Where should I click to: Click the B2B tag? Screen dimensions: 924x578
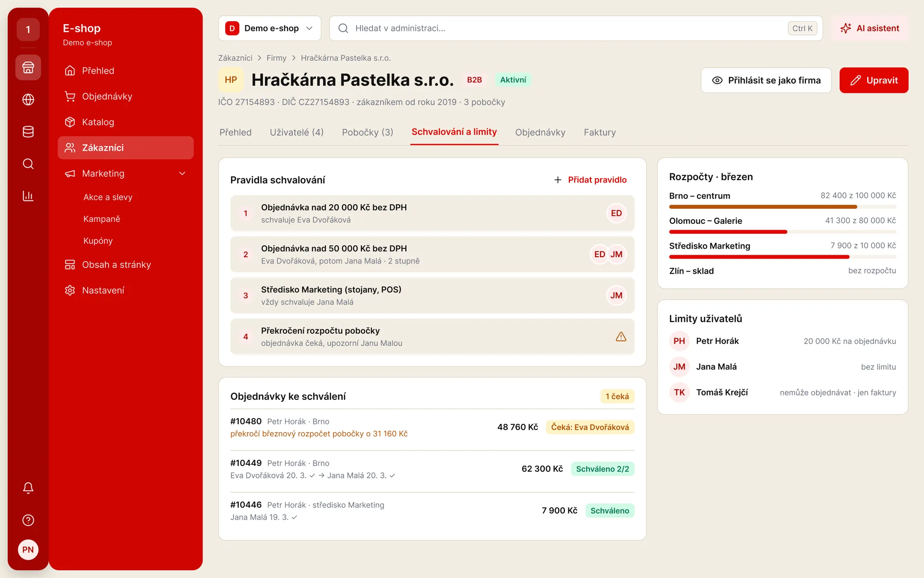474,80
